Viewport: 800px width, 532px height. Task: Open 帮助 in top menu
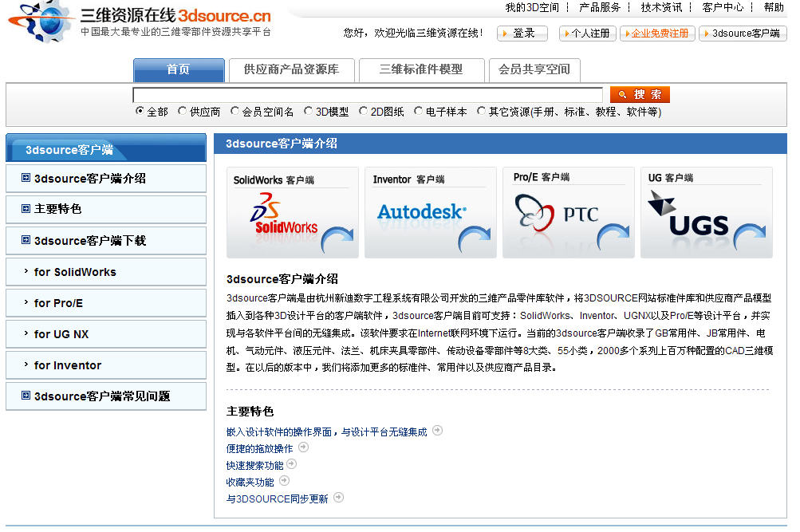click(x=774, y=8)
